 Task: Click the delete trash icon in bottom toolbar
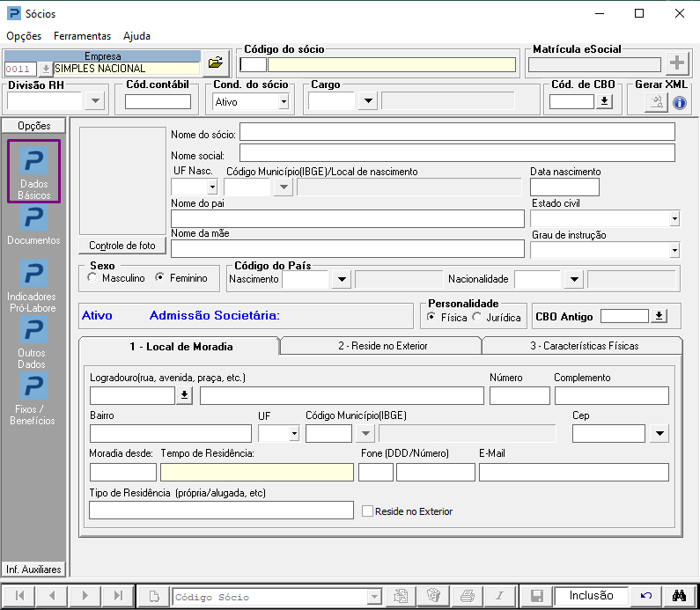click(433, 596)
